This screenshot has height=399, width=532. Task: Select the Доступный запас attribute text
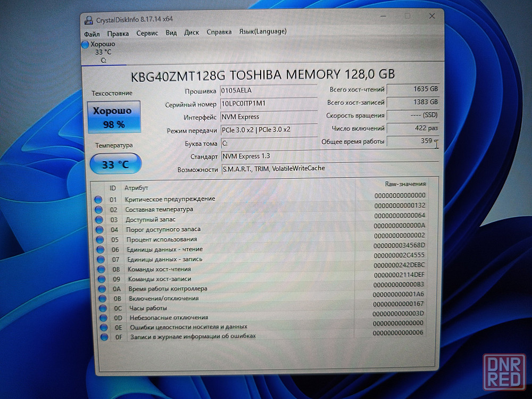point(151,220)
